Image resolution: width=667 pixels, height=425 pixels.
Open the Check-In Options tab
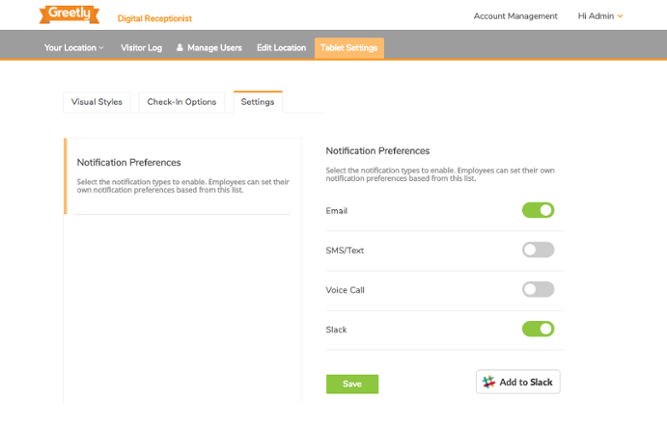181,102
